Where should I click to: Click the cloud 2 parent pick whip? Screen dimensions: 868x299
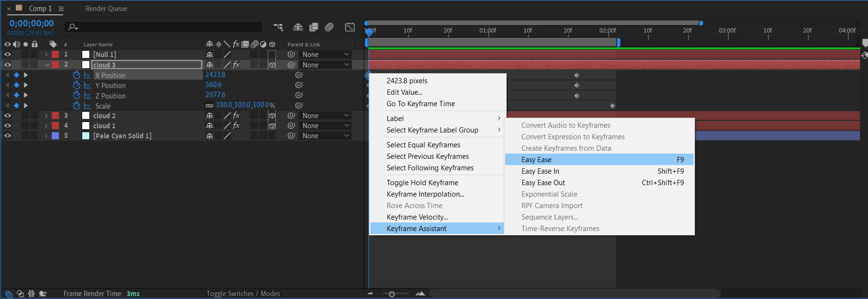coord(291,116)
